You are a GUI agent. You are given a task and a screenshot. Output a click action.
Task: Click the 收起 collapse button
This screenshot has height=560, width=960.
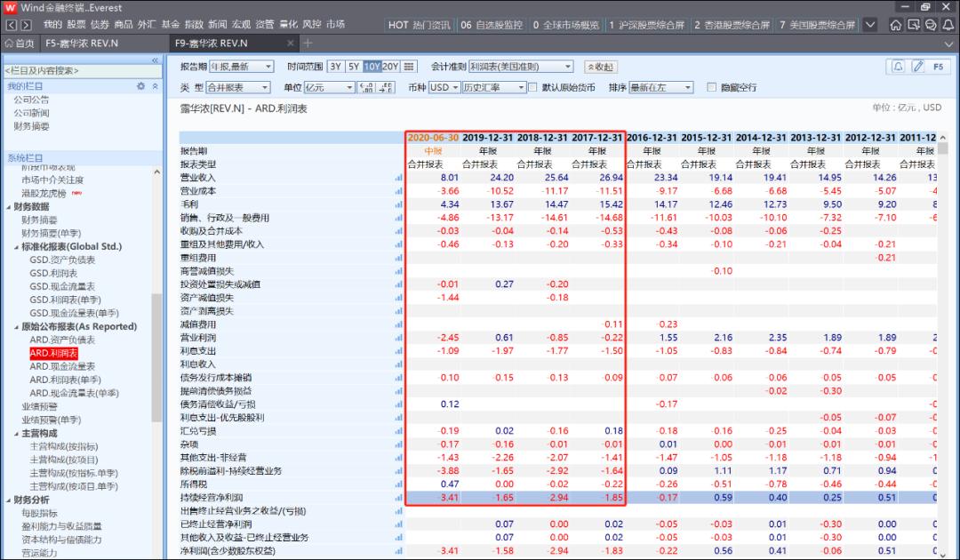click(x=601, y=67)
